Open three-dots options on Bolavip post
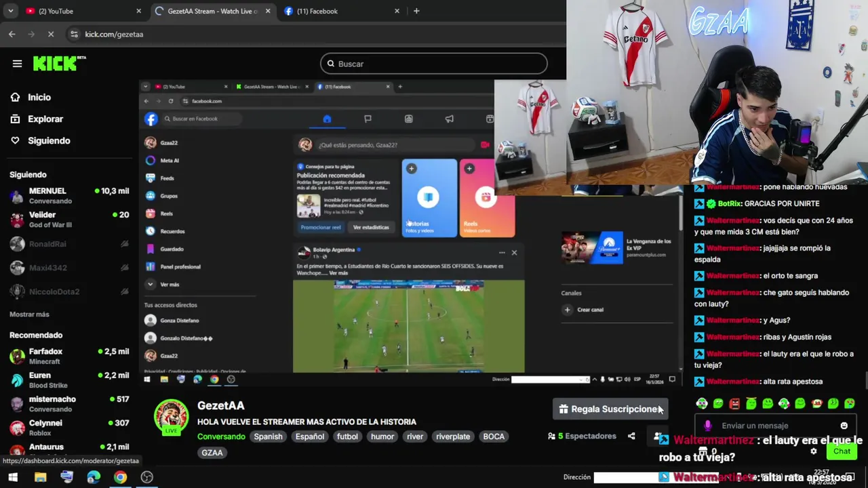 coord(502,253)
